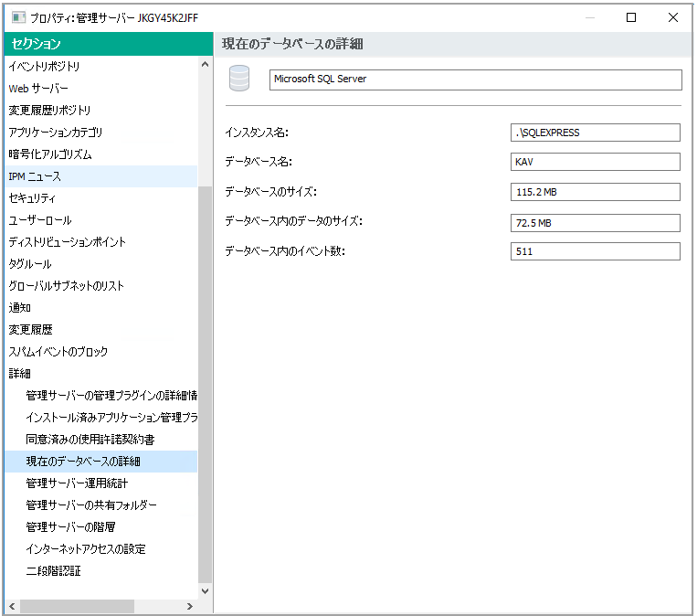Open the IPM ニュース section
Image resolution: width=697 pixels, height=616 pixels.
pos(35,176)
